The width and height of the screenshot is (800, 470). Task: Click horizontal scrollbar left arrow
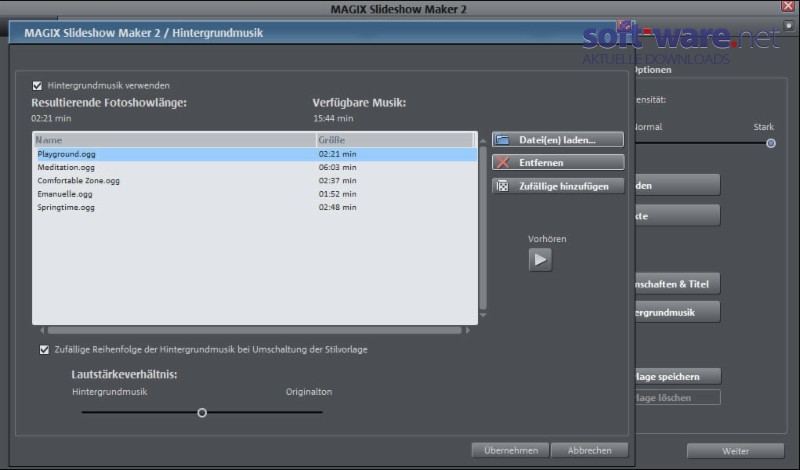coord(42,330)
